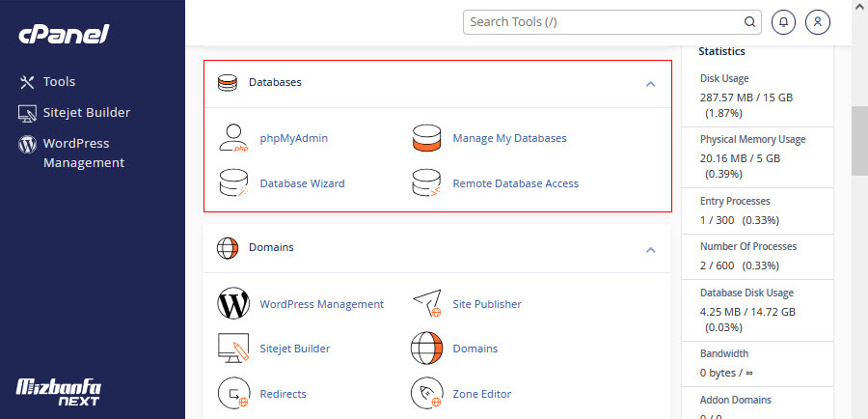This screenshot has width=868, height=419.
Task: Open notifications bell icon
Action: click(x=783, y=22)
